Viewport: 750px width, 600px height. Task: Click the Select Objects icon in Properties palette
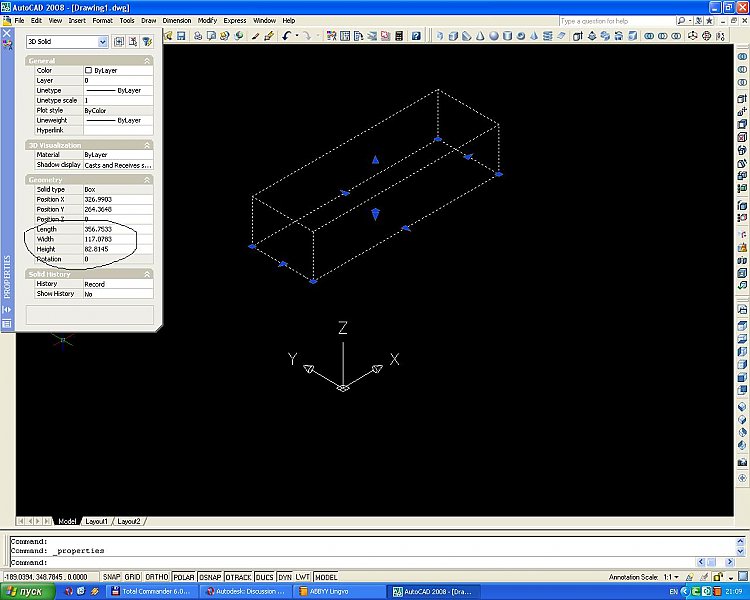pos(133,42)
